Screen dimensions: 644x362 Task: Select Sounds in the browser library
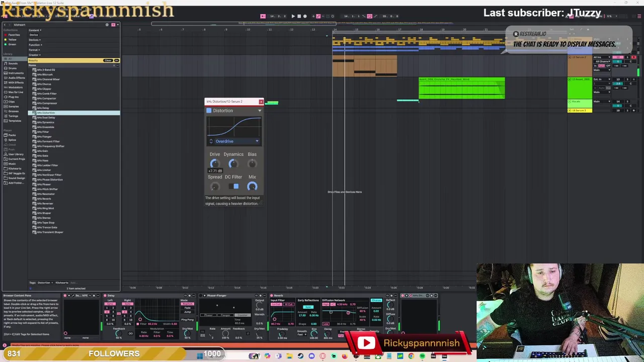click(13, 63)
